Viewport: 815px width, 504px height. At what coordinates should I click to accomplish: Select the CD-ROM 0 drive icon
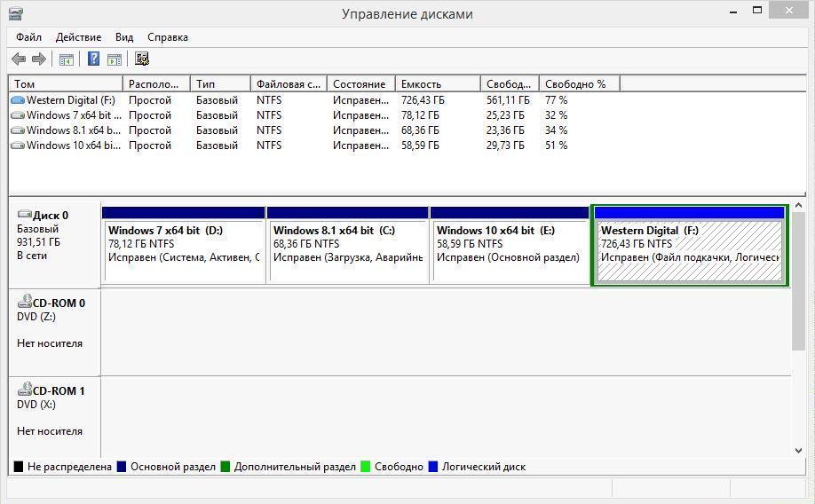(25, 302)
